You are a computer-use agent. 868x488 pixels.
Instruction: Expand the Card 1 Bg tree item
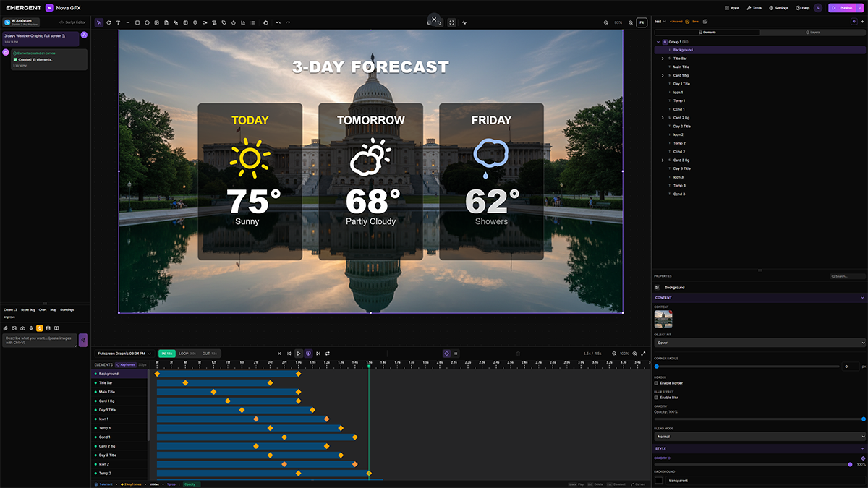[x=663, y=75]
